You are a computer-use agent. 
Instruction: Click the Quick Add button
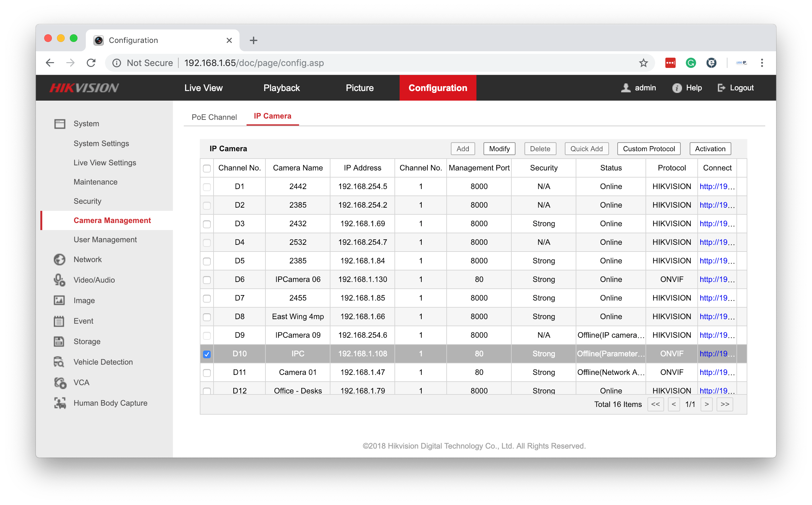click(x=586, y=149)
